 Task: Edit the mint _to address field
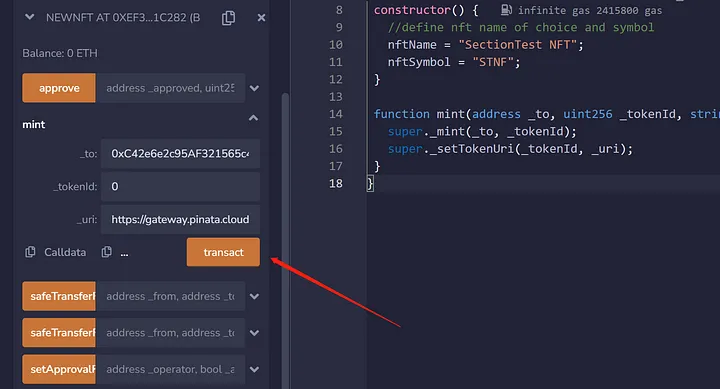pyautogui.click(x=180, y=154)
